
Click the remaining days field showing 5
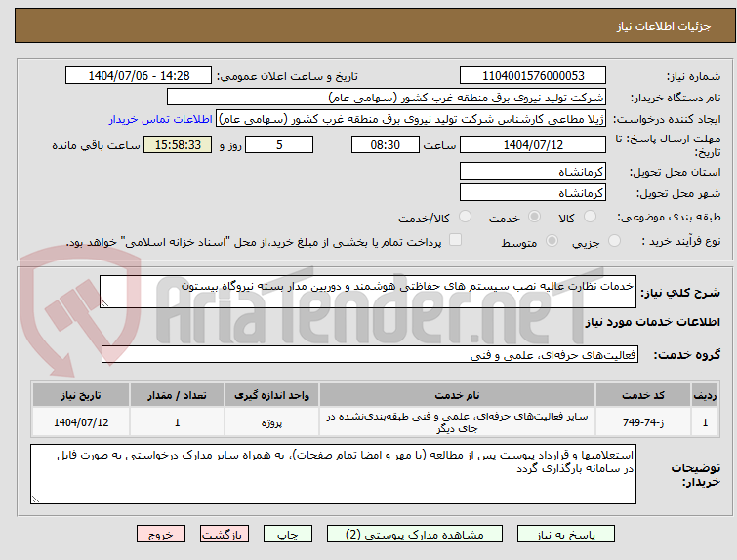click(x=279, y=144)
